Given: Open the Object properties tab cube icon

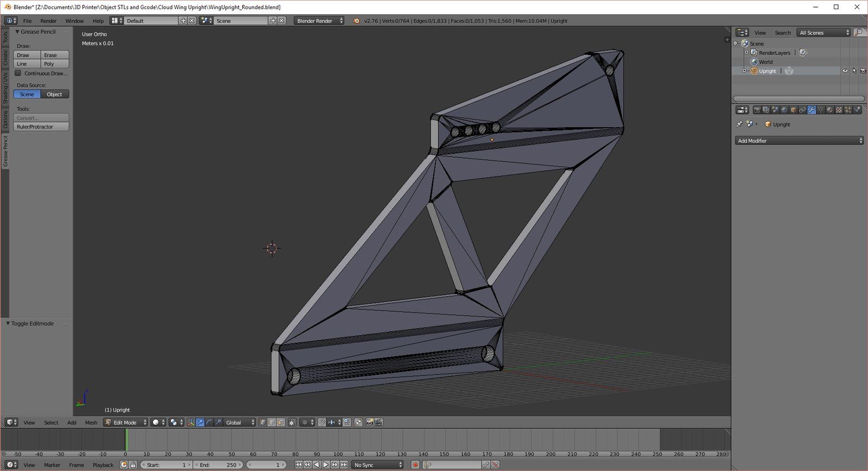Looking at the screenshot, I should pyautogui.click(x=794, y=110).
